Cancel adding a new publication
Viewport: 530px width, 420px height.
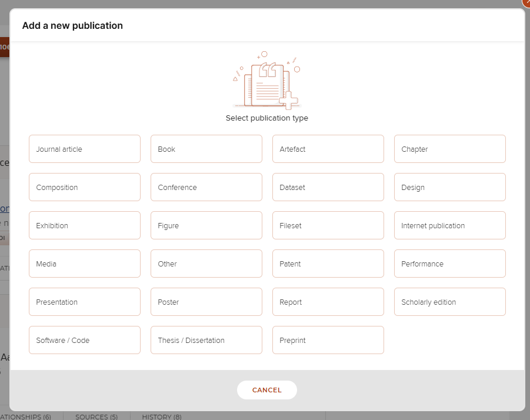tap(266, 390)
